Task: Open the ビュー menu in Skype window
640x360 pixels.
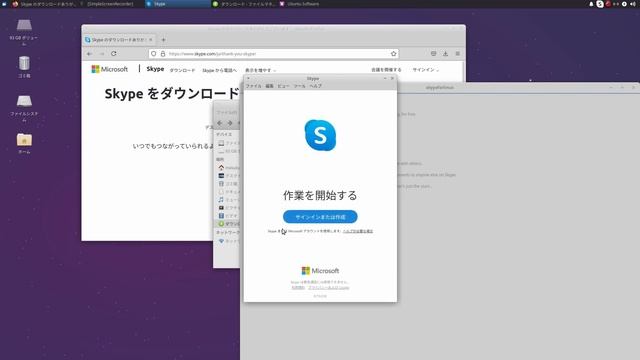Action: click(283, 86)
